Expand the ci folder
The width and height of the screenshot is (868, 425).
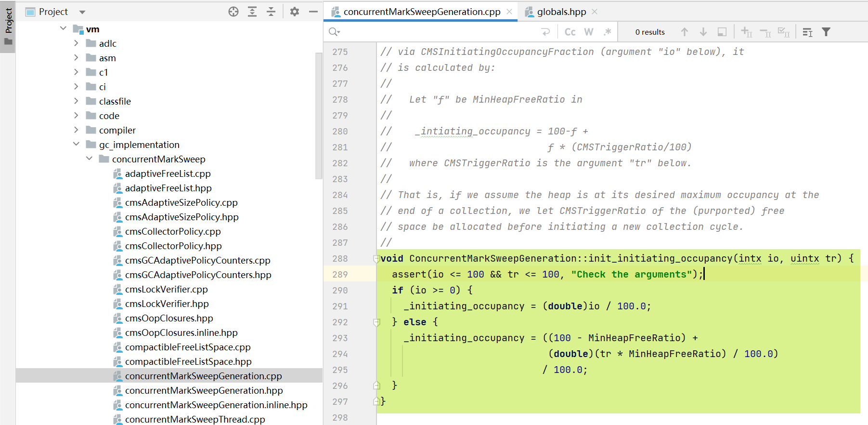tap(76, 86)
